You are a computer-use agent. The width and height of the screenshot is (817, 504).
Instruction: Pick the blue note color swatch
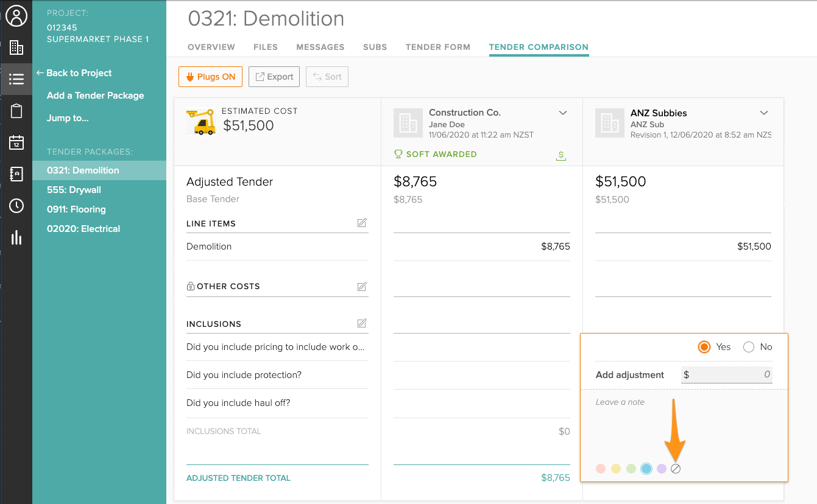point(646,469)
